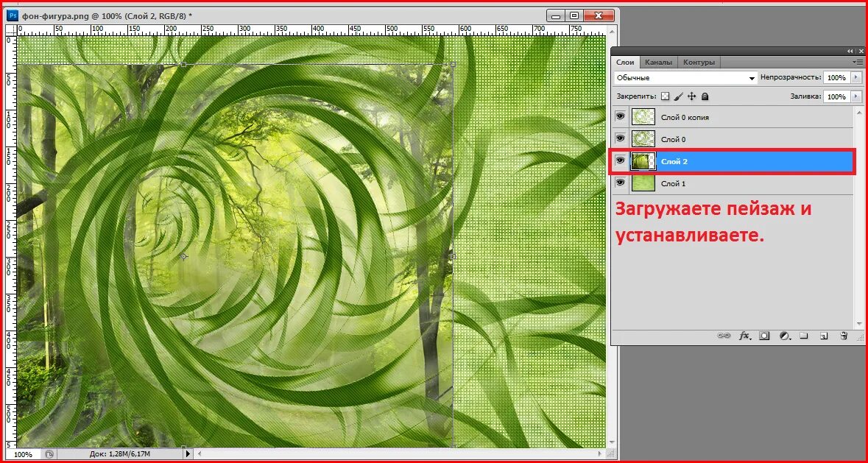The image size is (868, 463).
Task: Open the Заливка slider arrow
Action: point(857,96)
